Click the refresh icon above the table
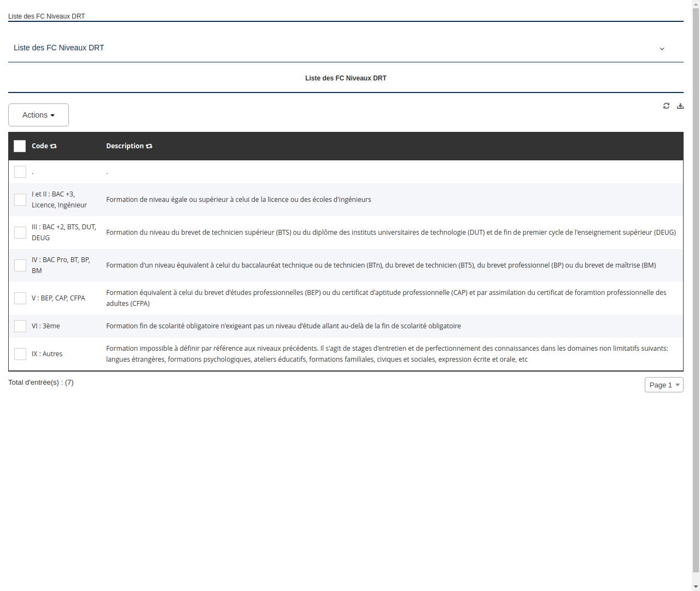 pos(666,106)
